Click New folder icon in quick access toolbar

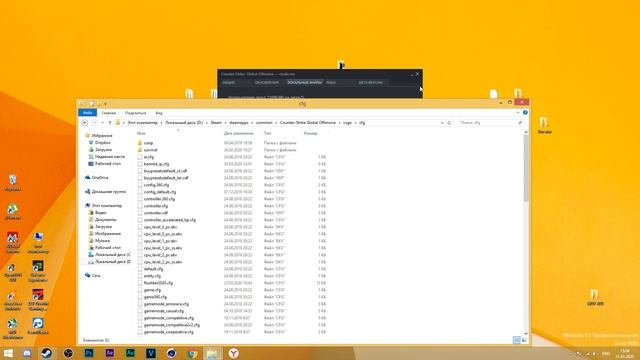point(99,104)
